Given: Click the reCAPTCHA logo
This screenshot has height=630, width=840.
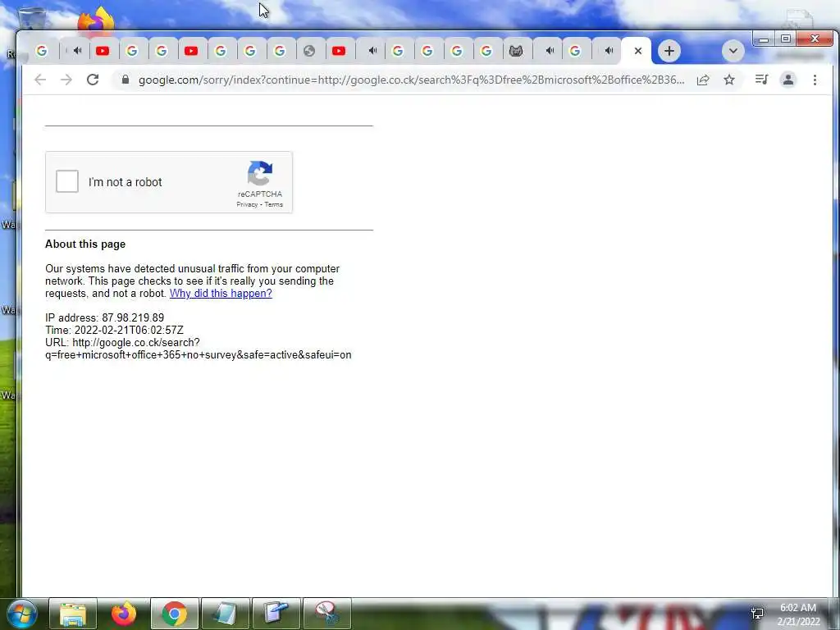Looking at the screenshot, I should (x=260, y=174).
